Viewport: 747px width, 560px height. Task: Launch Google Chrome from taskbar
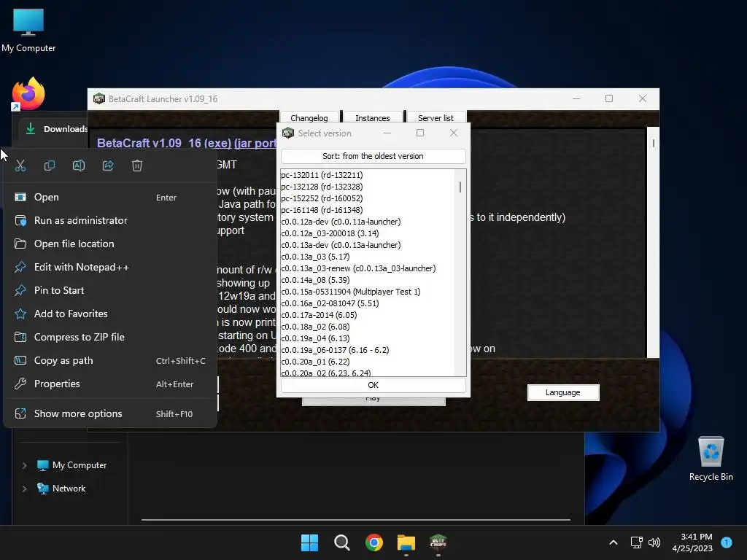point(374,542)
